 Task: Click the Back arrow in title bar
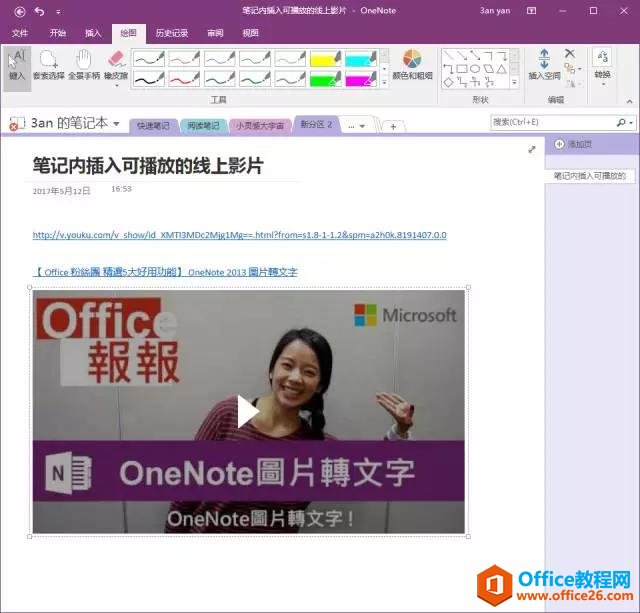[x=20, y=12]
